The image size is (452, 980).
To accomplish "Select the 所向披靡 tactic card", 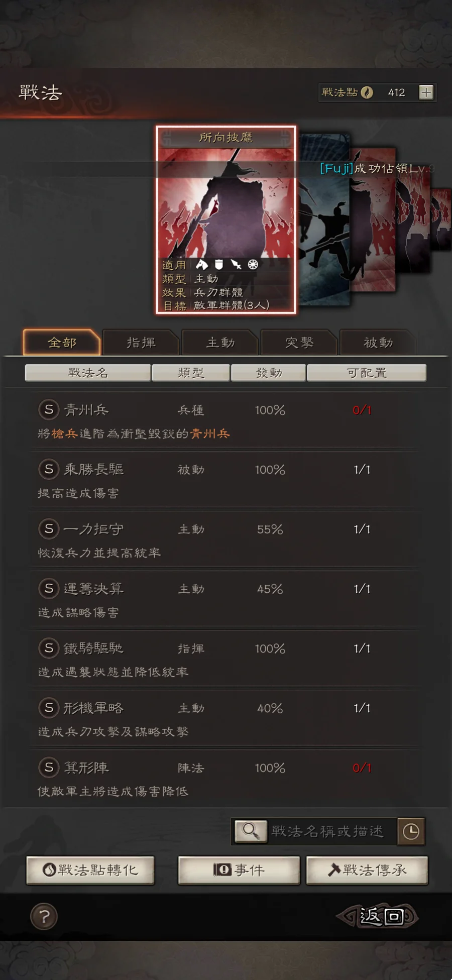I will click(226, 220).
